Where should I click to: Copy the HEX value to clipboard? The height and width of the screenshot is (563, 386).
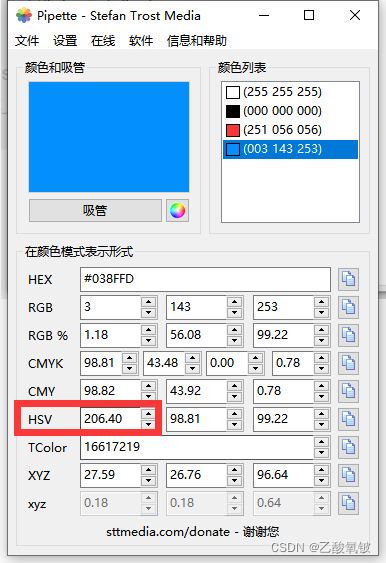point(348,279)
